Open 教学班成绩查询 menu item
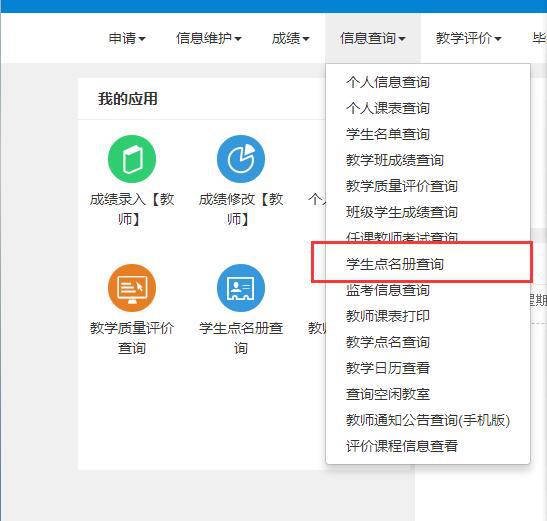 click(395, 160)
